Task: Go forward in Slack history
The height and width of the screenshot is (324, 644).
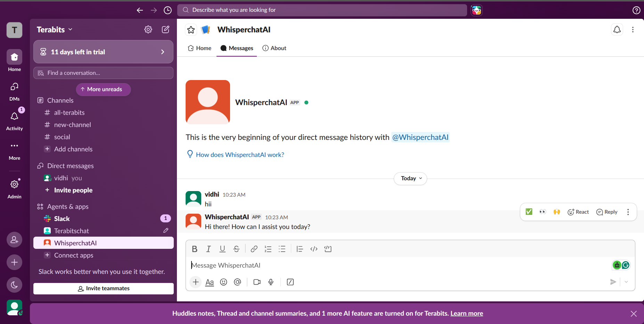Action: coord(154,10)
